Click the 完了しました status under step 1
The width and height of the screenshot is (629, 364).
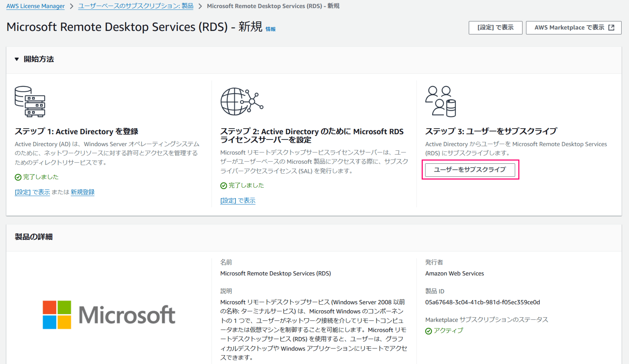click(41, 177)
